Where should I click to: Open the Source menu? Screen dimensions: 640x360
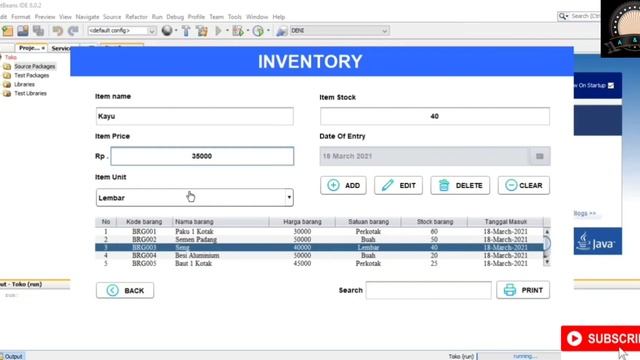point(112,17)
